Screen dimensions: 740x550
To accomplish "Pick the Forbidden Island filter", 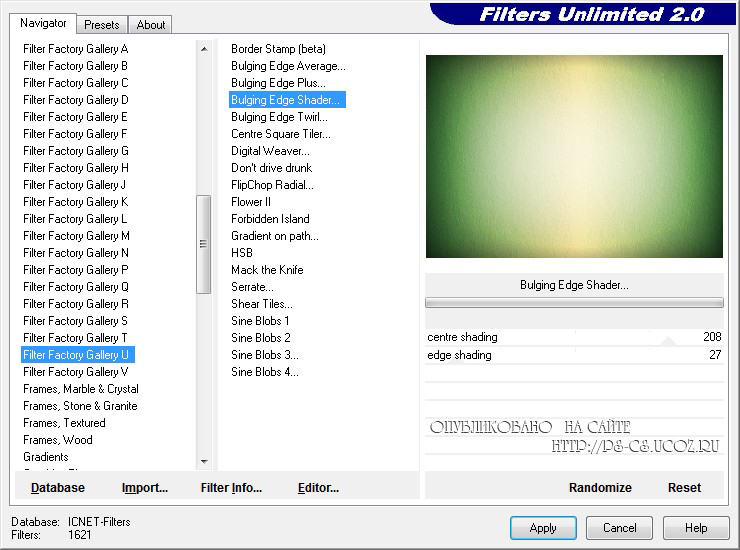I will (270, 219).
